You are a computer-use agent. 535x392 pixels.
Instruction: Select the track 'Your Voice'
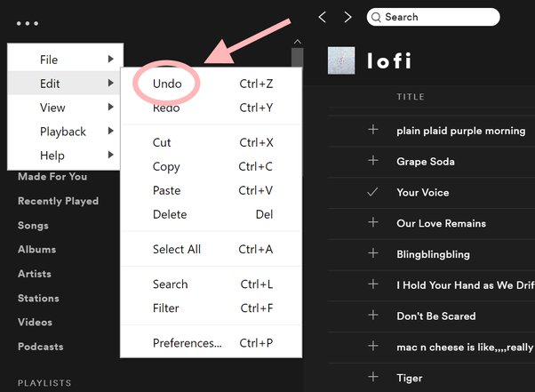(423, 192)
